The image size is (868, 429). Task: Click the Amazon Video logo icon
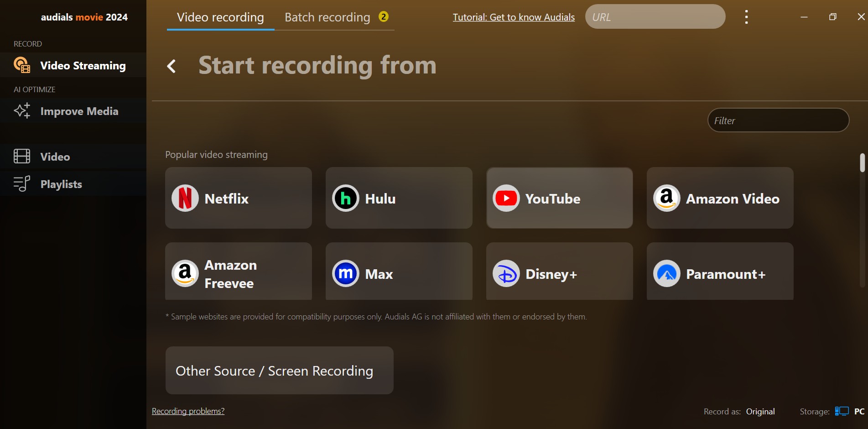point(667,198)
